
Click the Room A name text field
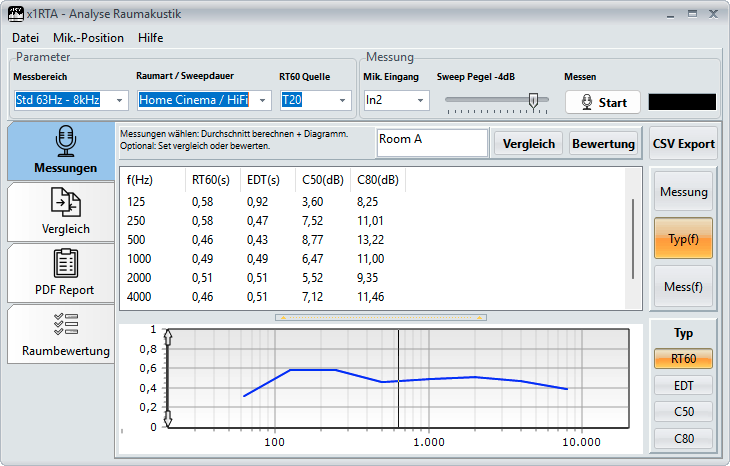click(x=431, y=143)
